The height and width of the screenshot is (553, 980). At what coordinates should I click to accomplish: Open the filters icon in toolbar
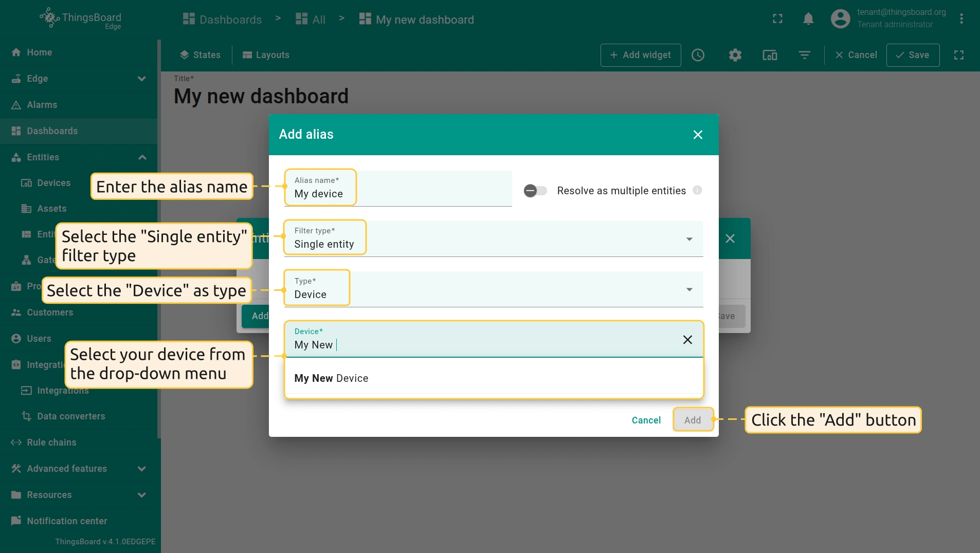point(804,55)
